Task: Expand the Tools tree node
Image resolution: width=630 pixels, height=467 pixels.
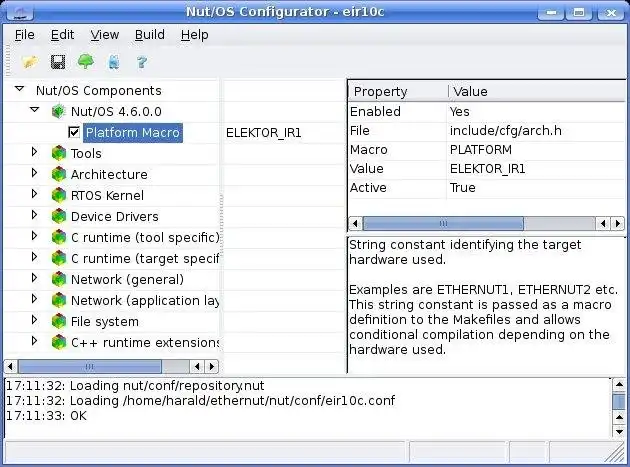Action: point(35,152)
